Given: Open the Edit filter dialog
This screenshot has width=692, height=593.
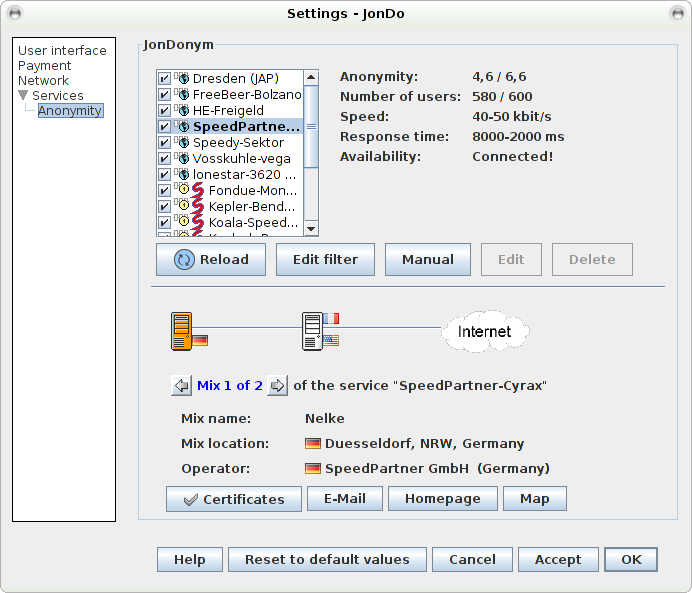Looking at the screenshot, I should (x=325, y=259).
